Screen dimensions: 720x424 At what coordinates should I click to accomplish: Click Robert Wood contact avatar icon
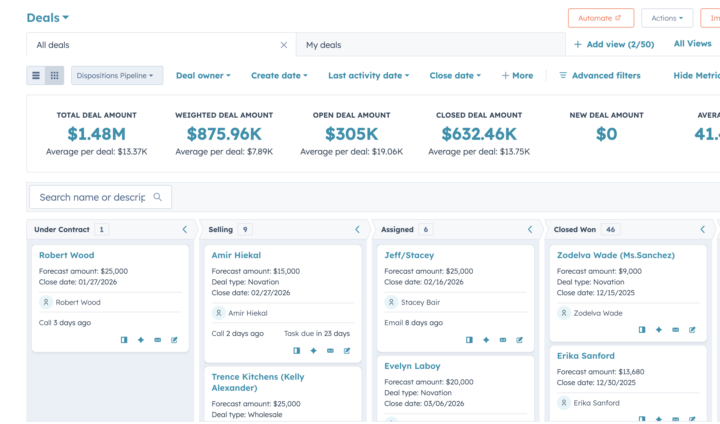click(46, 302)
